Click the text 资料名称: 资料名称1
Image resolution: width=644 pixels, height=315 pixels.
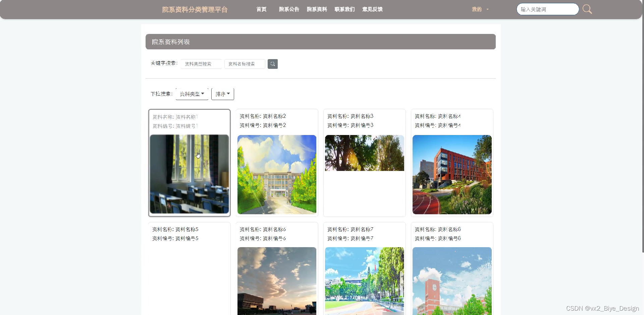[175, 117]
